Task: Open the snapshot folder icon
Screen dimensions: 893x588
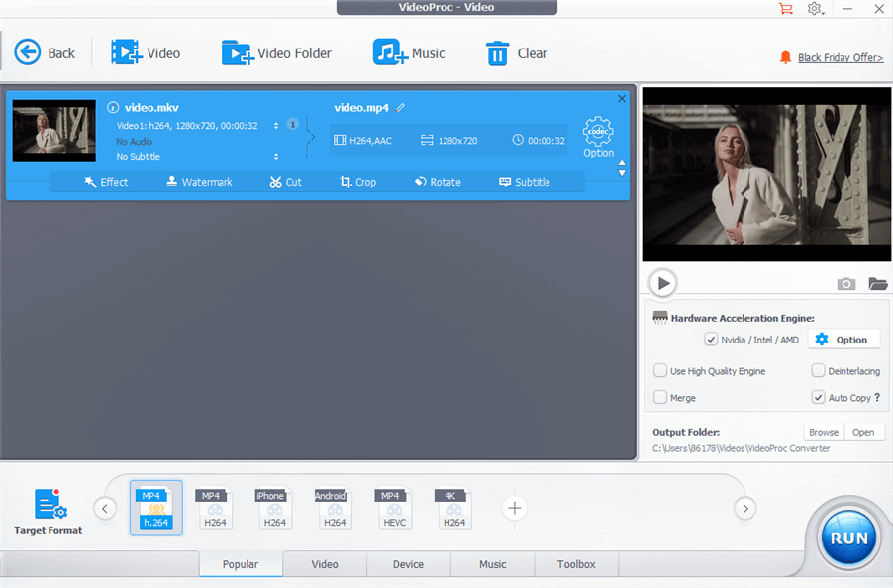Action: pyautogui.click(x=877, y=283)
